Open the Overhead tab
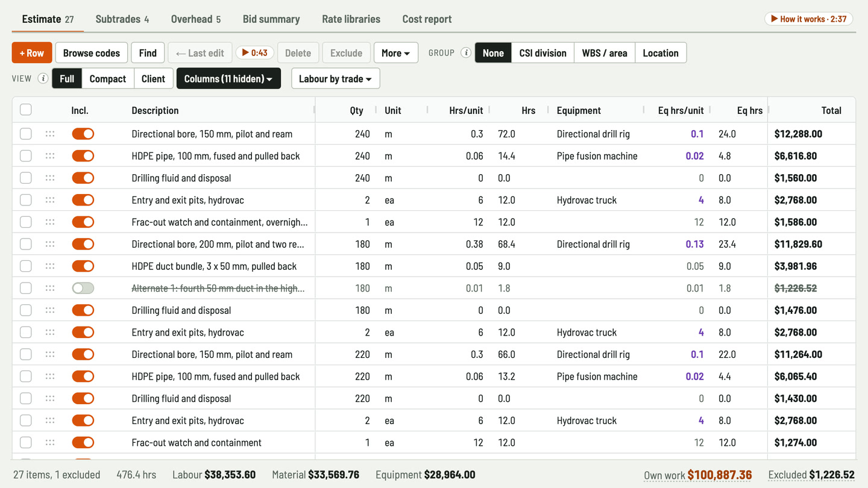This screenshot has height=488, width=868. point(196,19)
